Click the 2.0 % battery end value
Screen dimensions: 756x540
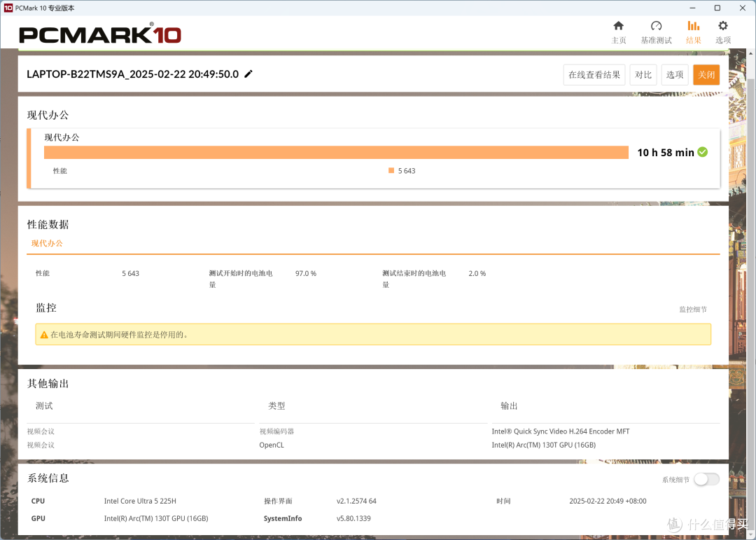477,273
